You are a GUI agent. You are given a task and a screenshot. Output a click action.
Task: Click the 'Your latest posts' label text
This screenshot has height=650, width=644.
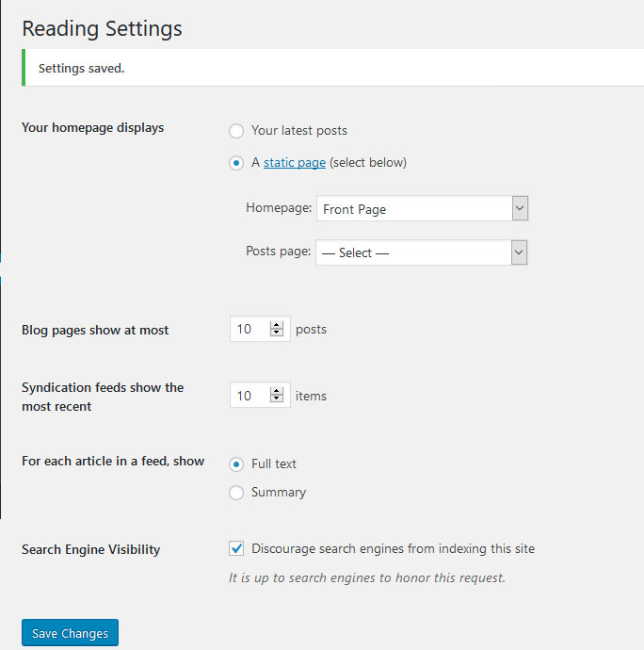pos(299,131)
